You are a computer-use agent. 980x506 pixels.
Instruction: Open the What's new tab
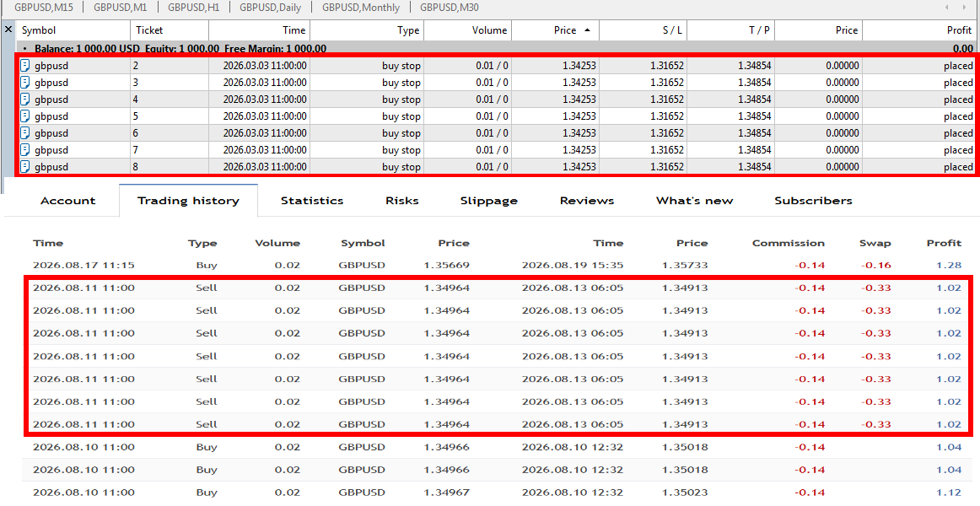click(694, 201)
